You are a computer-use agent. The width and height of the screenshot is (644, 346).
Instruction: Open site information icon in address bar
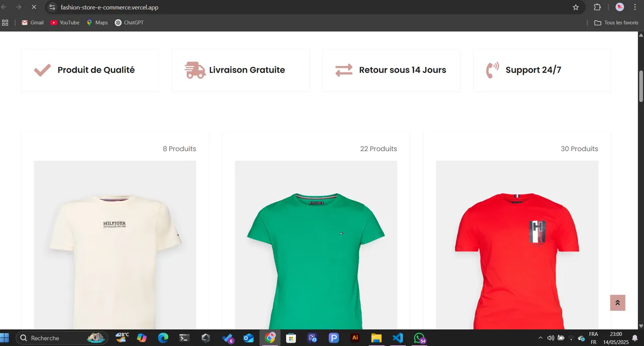coord(52,7)
